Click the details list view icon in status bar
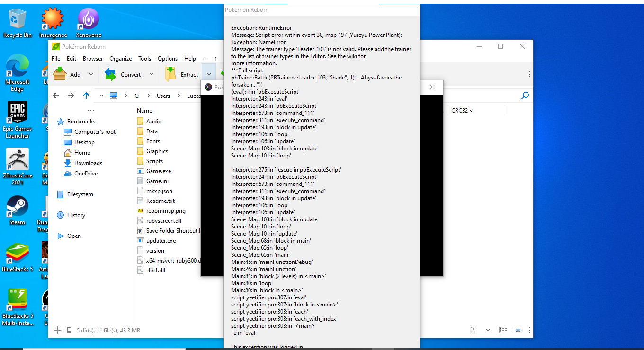Viewport: 644px width, 350px height. click(503, 330)
